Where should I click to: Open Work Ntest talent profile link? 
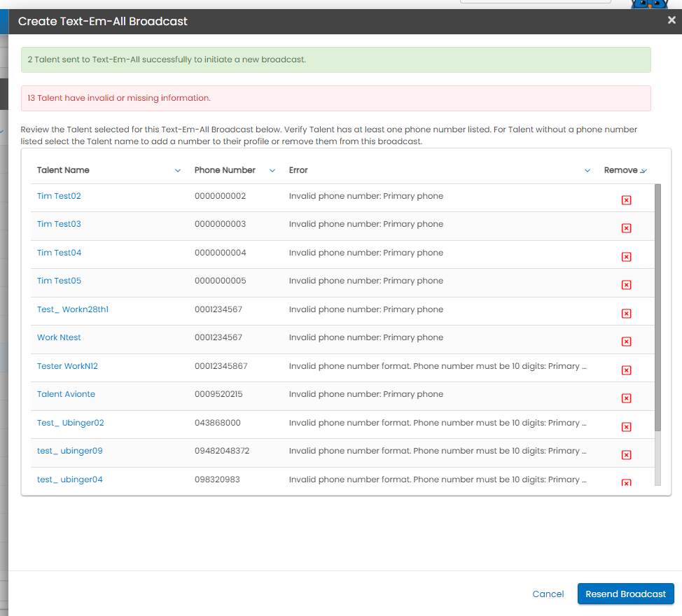click(59, 337)
